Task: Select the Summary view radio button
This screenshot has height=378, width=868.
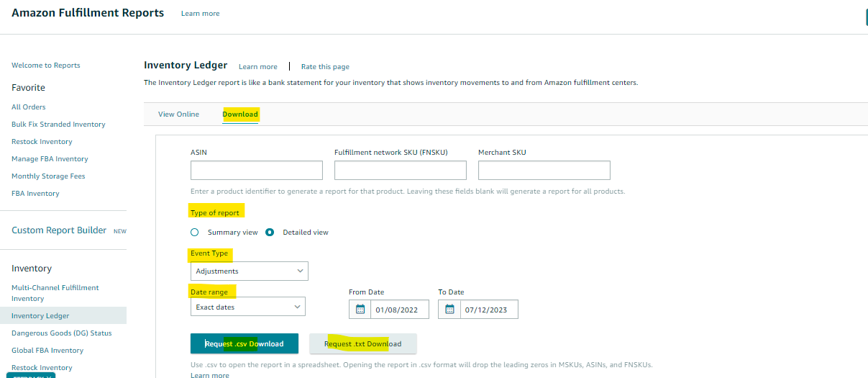Action: [x=194, y=233]
